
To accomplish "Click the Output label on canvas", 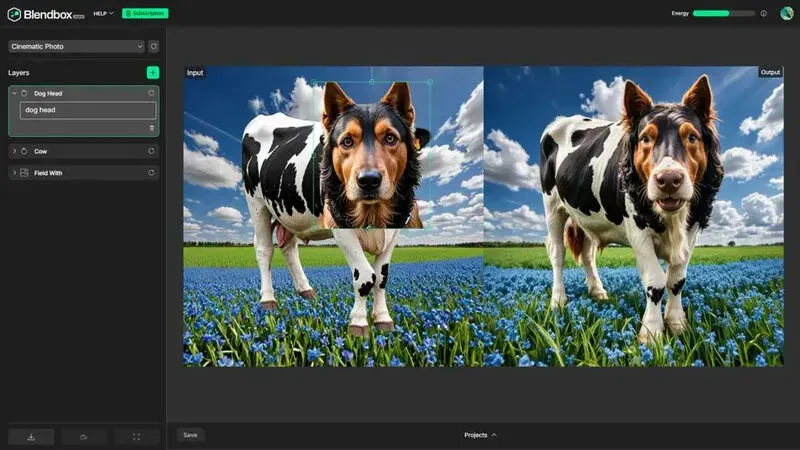I will coord(770,72).
